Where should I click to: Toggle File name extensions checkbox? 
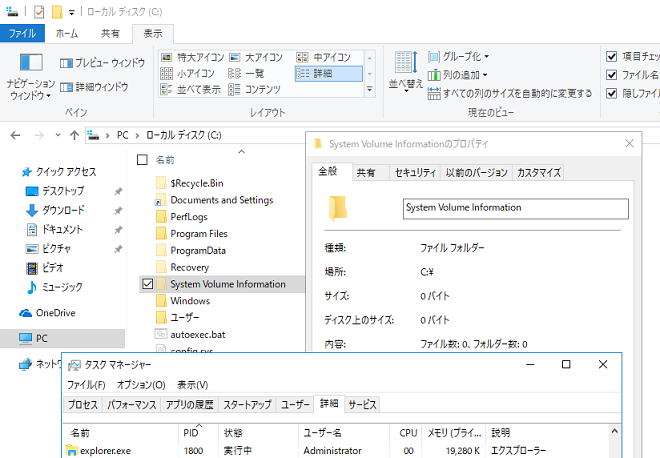click(x=612, y=75)
